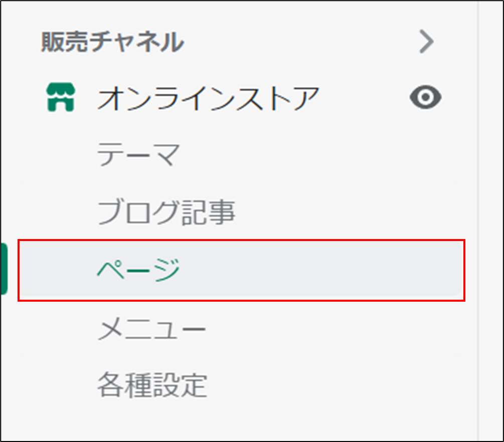This screenshot has width=504, height=442.
Task: Open the メニュー navigation item
Action: 151,328
